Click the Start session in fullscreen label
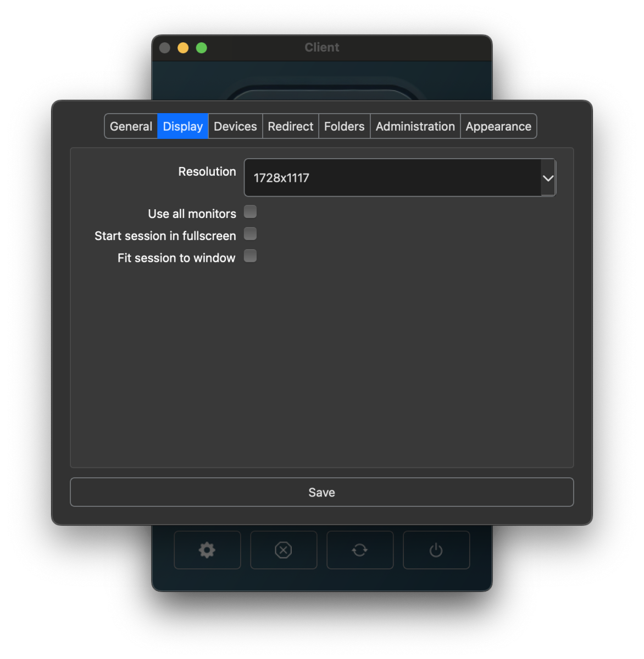This screenshot has height=659, width=644. pyautogui.click(x=165, y=236)
